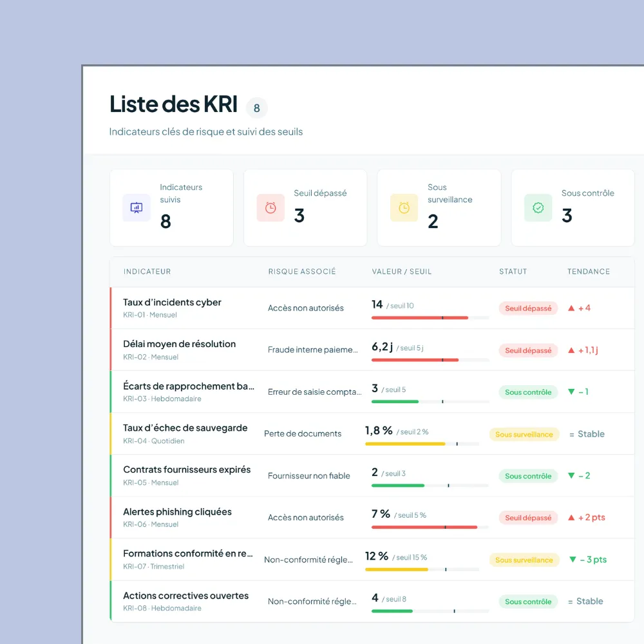The image size is (644, 644).
Task: Click the up triangle icon for Alertes phishing cliquées
Action: [571, 518]
